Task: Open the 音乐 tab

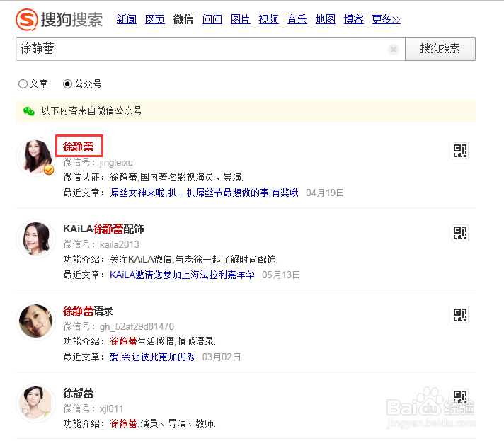Action: (297, 19)
